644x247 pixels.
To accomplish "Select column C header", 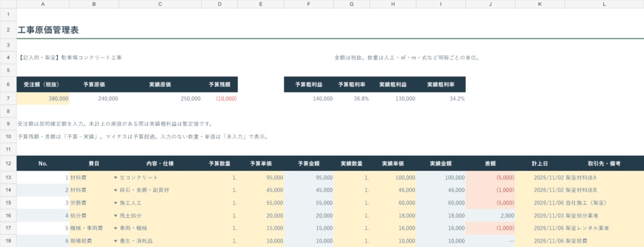I will [160, 4].
